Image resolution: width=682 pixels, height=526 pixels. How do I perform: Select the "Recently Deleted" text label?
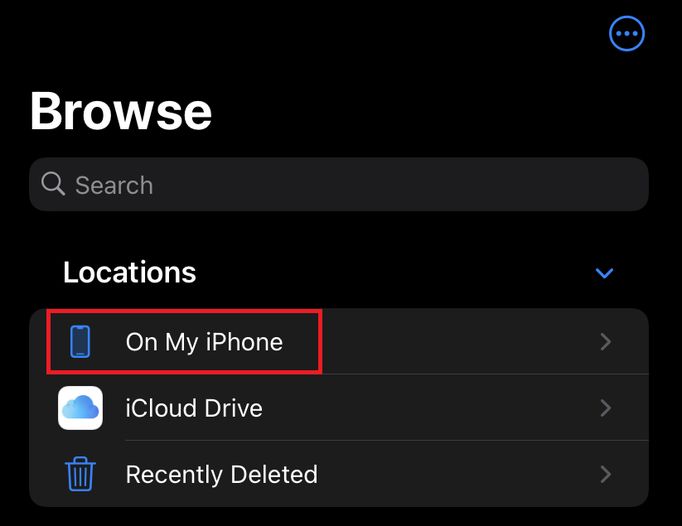pyautogui.click(x=221, y=474)
